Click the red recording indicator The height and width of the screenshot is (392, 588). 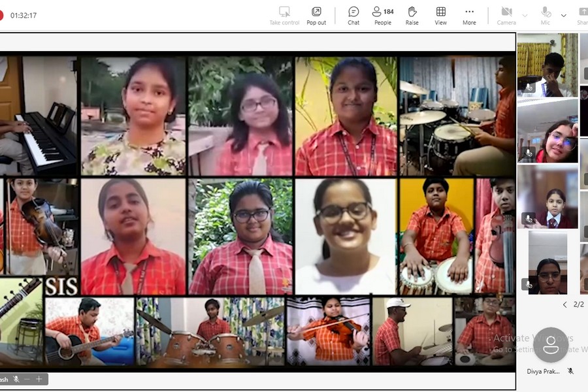click(1, 16)
